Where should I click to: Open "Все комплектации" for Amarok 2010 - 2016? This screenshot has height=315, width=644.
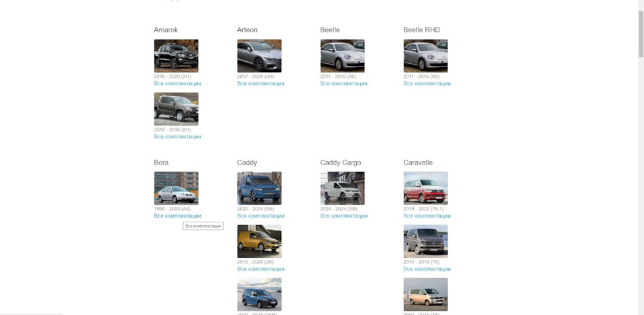177,136
